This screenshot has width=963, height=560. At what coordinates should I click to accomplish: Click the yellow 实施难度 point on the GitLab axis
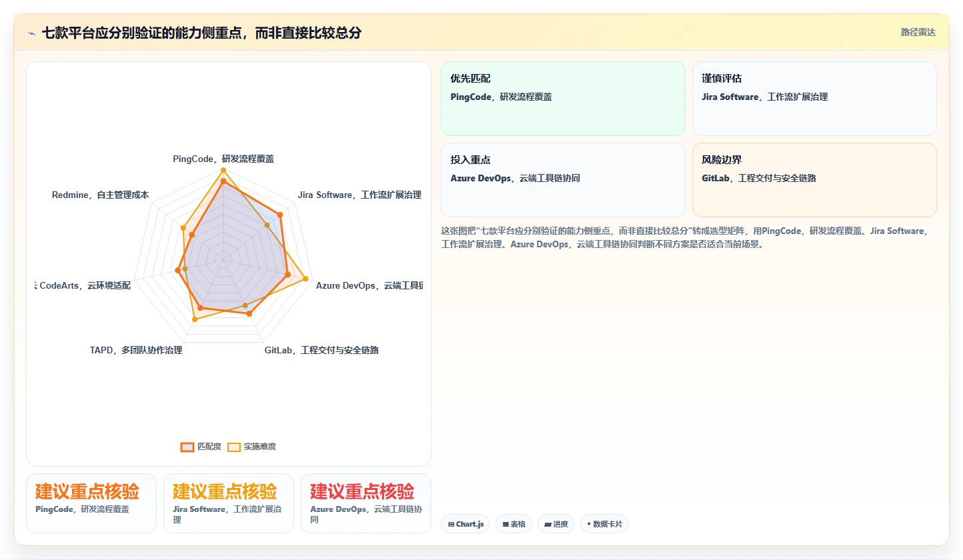point(245,305)
